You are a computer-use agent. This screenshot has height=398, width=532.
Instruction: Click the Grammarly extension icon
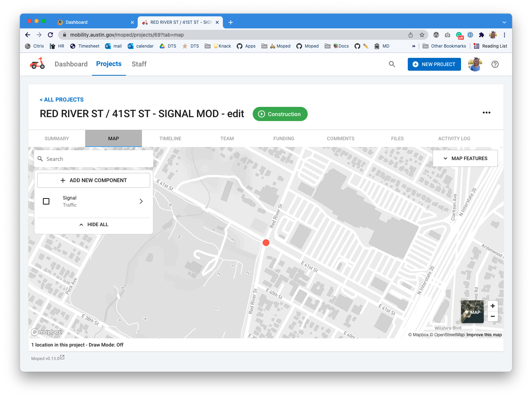pos(460,35)
